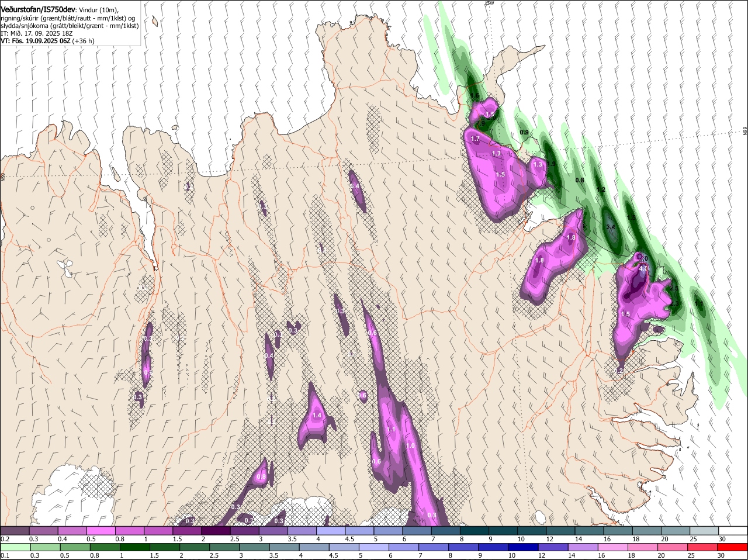Click the darkest green rain swatch between 1 and 1.5

pos(134,547)
